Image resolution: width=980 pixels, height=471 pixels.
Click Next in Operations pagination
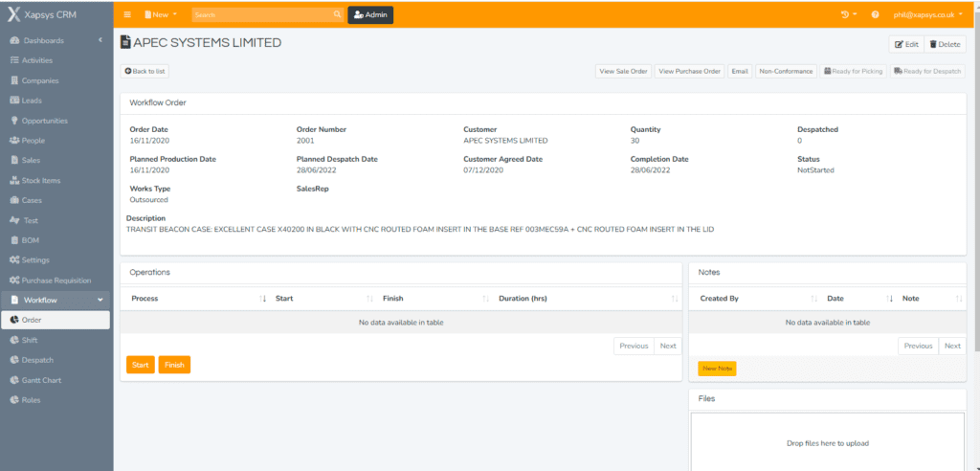tap(668, 346)
